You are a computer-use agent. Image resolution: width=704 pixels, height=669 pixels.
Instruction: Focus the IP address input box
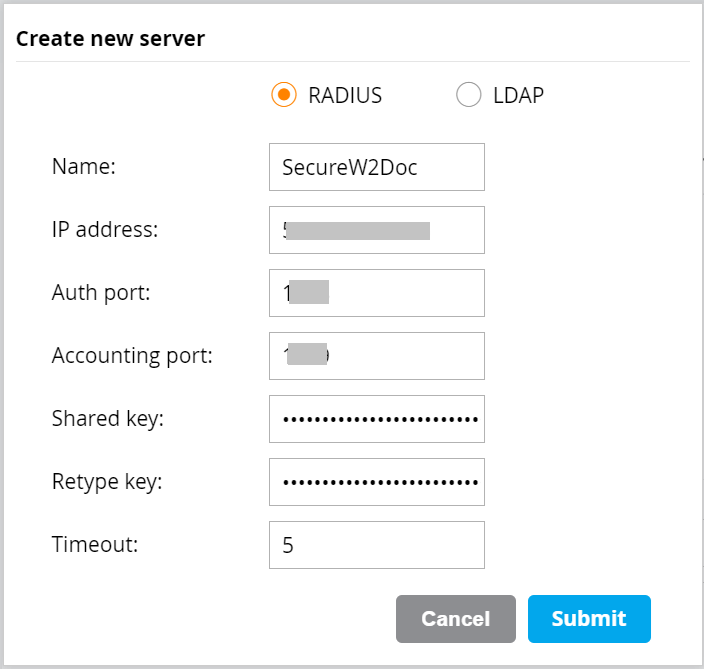point(376,230)
